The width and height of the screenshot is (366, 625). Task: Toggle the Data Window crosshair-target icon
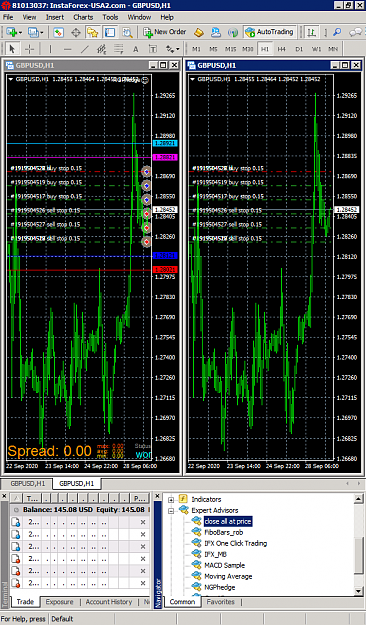pos(76,32)
